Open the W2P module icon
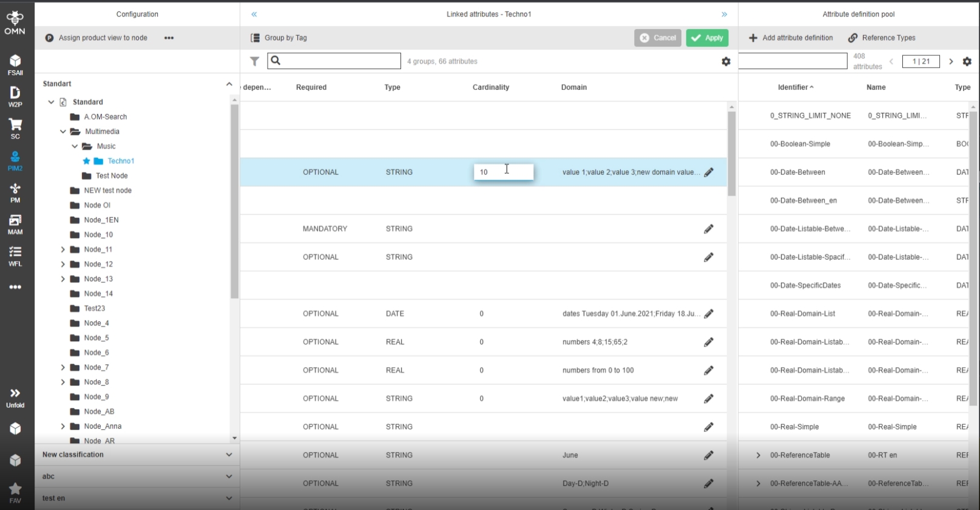980x510 pixels. (15, 97)
